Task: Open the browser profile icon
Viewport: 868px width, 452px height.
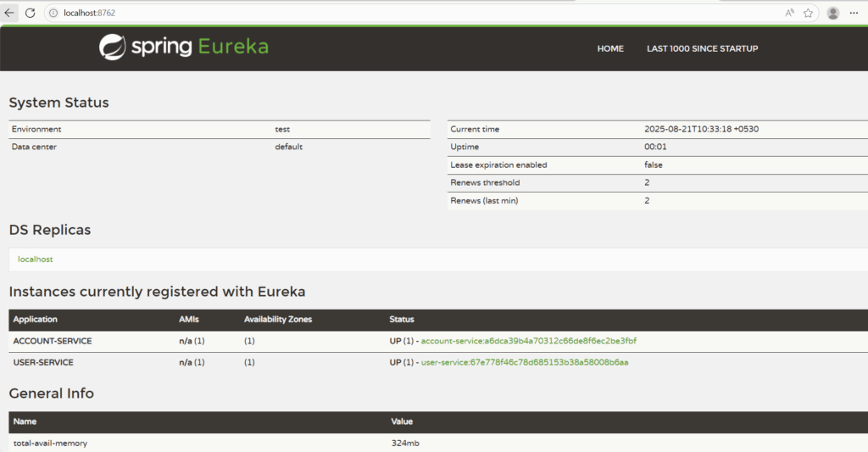Action: (x=833, y=13)
